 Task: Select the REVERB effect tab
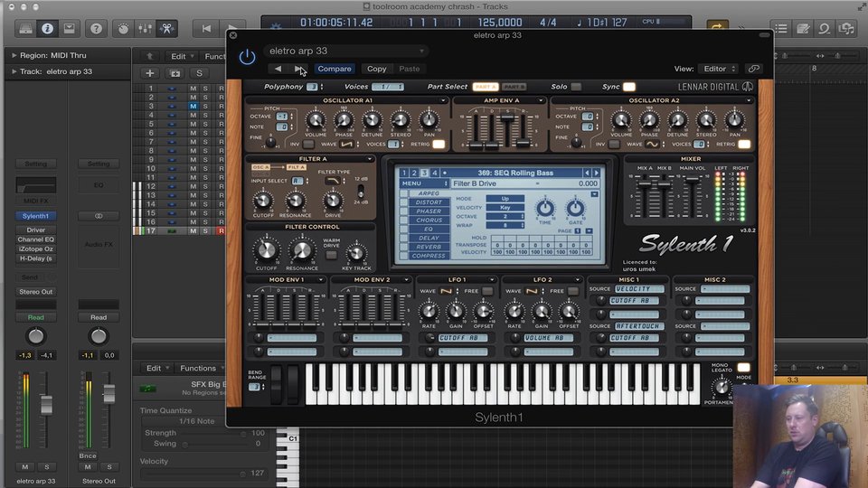429,247
